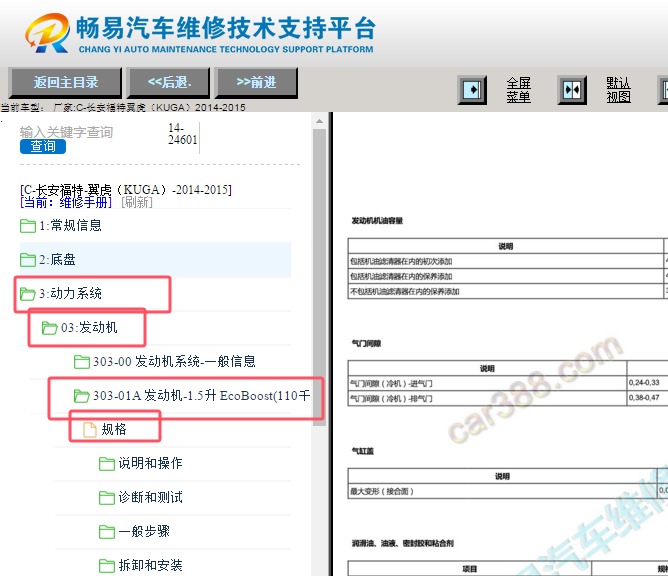The image size is (668, 576).
Task: Collapse 303-01A 发动机-1.5升 EcoBoost folder
Action: pos(202,395)
